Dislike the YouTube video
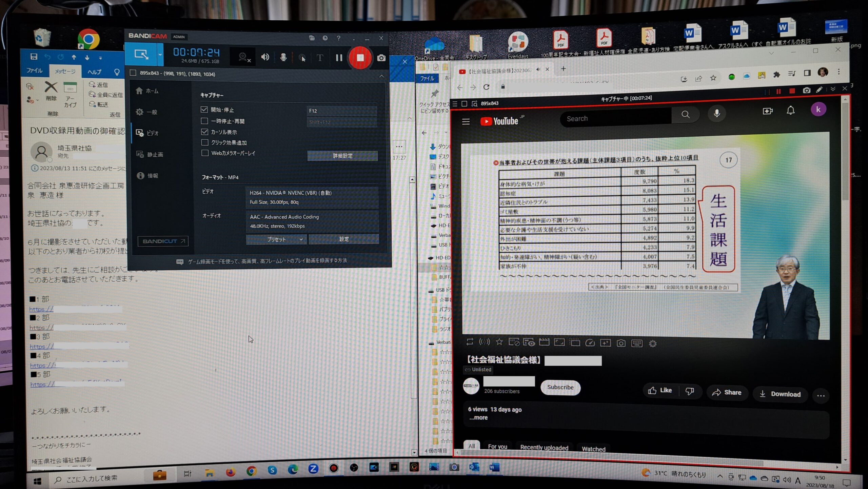 click(x=690, y=391)
